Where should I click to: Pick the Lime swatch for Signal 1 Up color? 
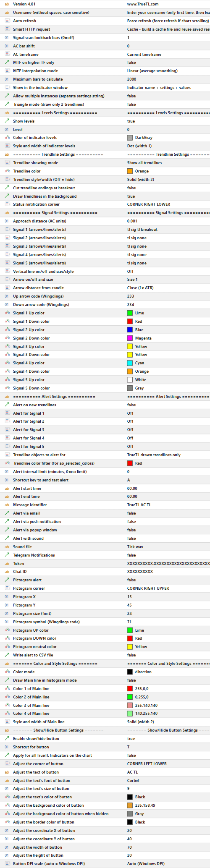[130, 313]
